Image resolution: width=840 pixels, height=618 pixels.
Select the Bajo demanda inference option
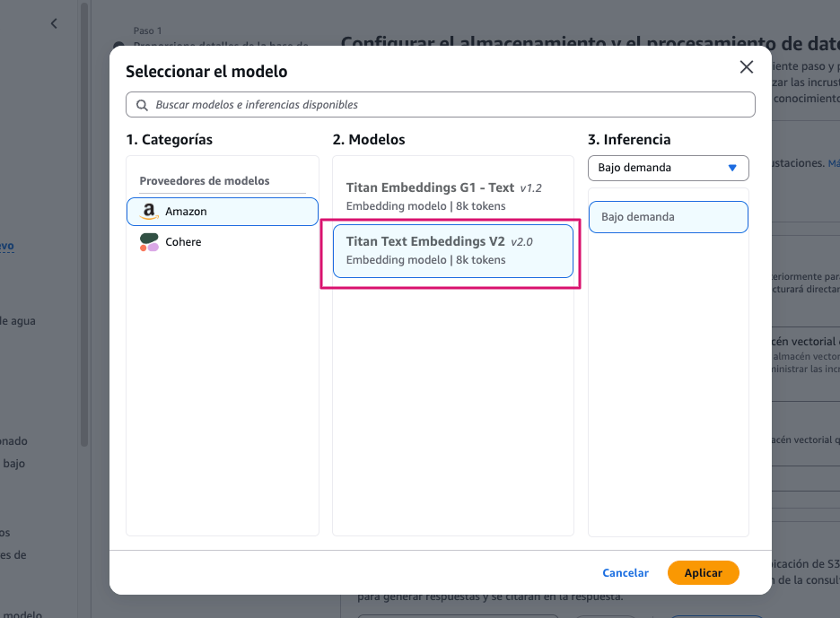click(x=668, y=217)
